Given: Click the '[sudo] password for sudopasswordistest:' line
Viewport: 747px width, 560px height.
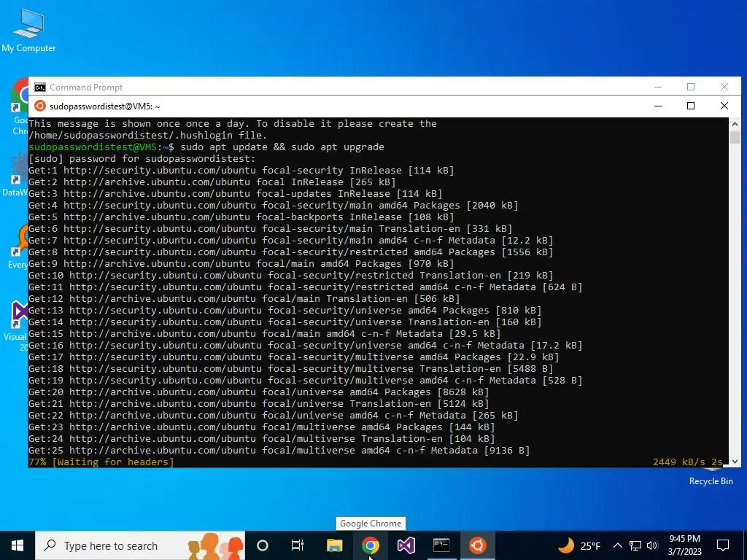Looking at the screenshot, I should tap(142, 158).
